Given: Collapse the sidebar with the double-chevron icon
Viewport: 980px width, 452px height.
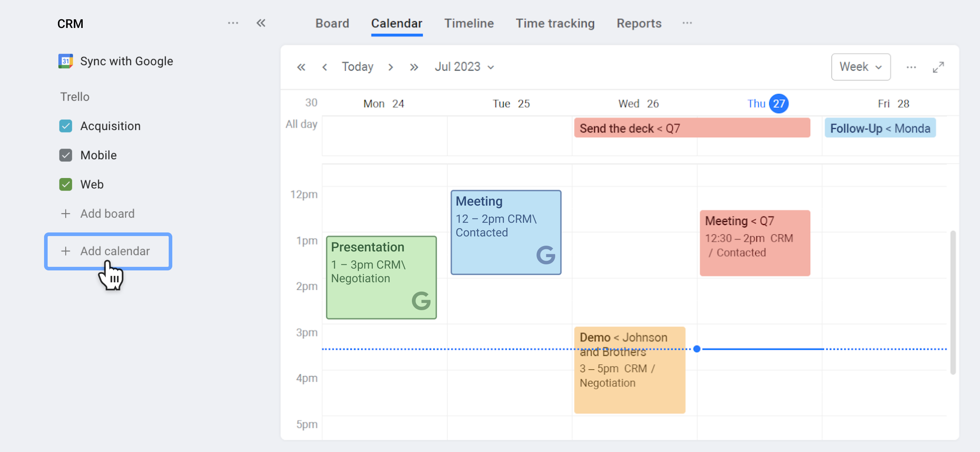Looking at the screenshot, I should pyautogui.click(x=261, y=23).
